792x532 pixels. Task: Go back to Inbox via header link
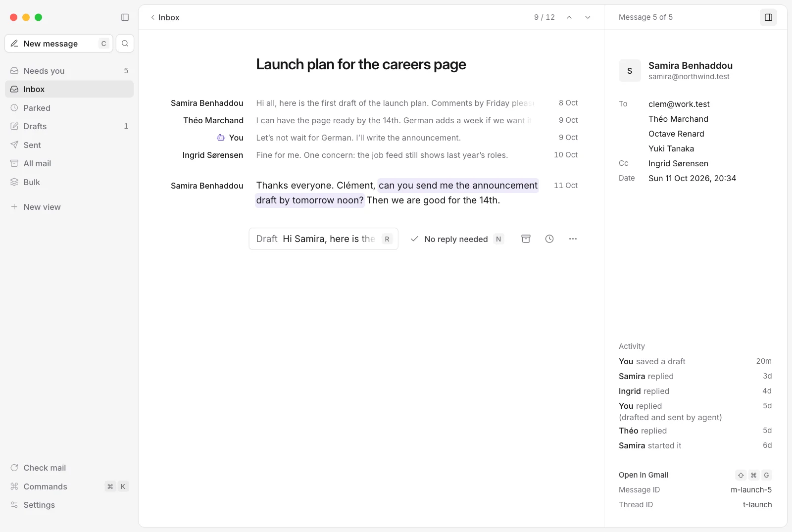tap(165, 17)
